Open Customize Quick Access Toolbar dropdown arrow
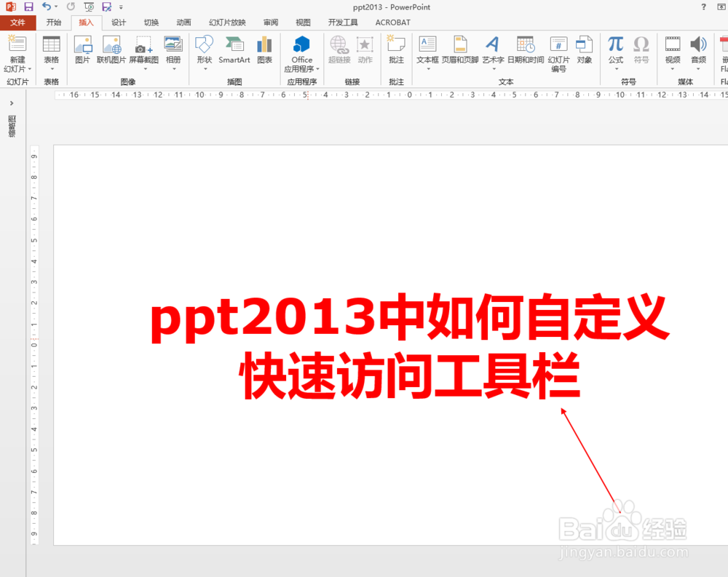This screenshot has height=577, width=728. tap(121, 7)
